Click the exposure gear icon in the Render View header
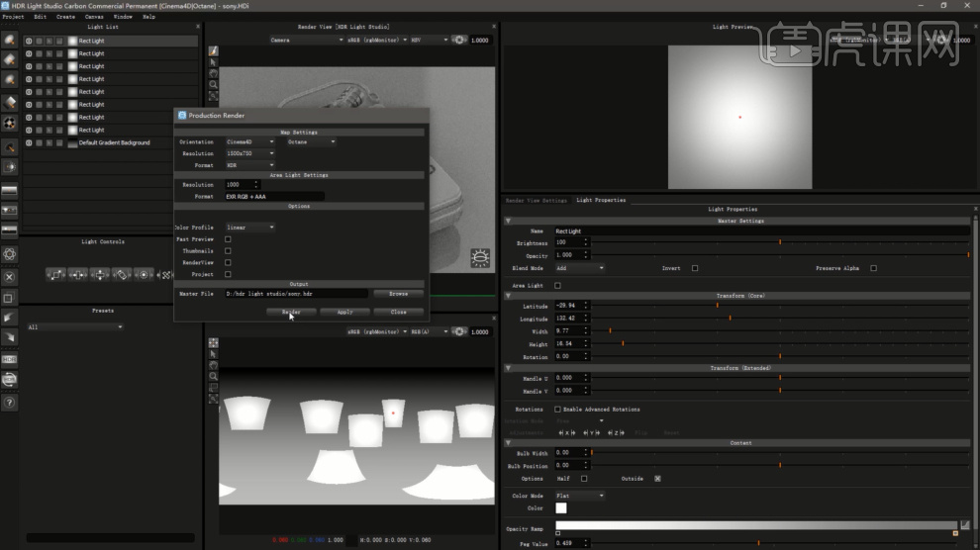 point(458,40)
